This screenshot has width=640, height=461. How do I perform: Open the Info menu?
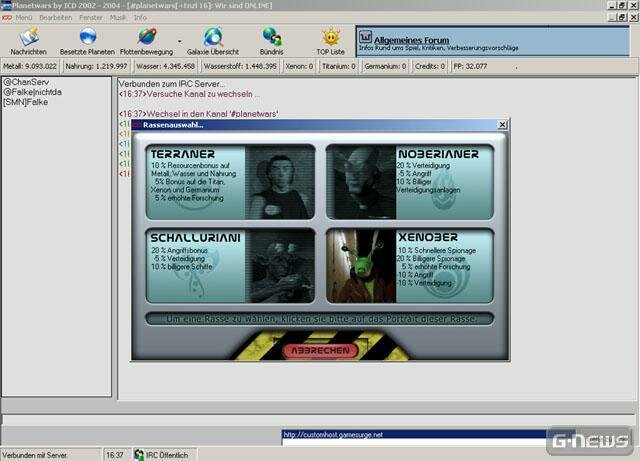(x=140, y=18)
